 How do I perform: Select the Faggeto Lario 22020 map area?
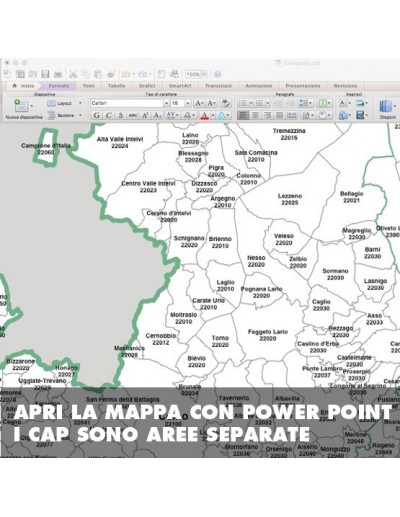coord(268,335)
